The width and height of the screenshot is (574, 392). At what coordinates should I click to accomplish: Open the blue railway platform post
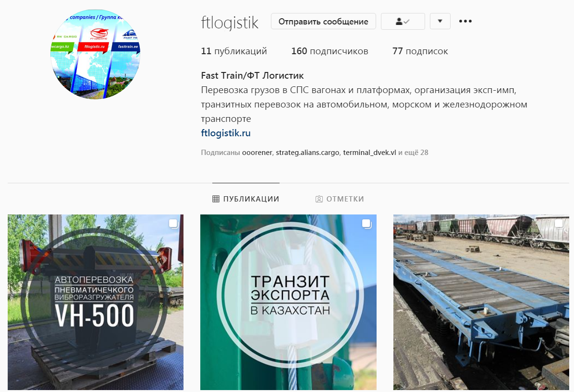481,302
